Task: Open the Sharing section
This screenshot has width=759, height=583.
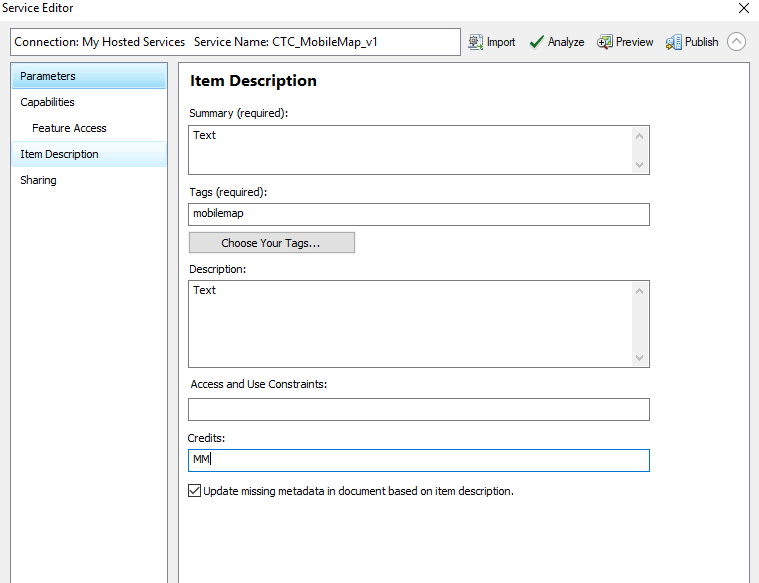Action: (x=38, y=180)
